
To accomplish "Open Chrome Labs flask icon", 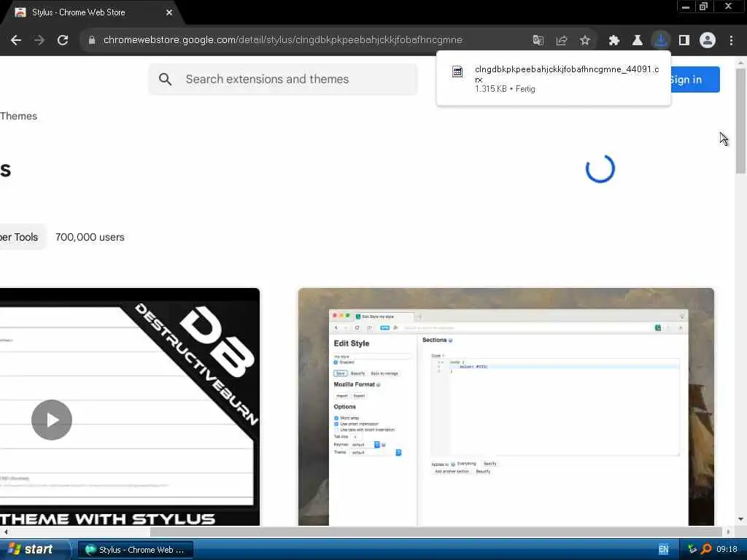I will pos(638,40).
